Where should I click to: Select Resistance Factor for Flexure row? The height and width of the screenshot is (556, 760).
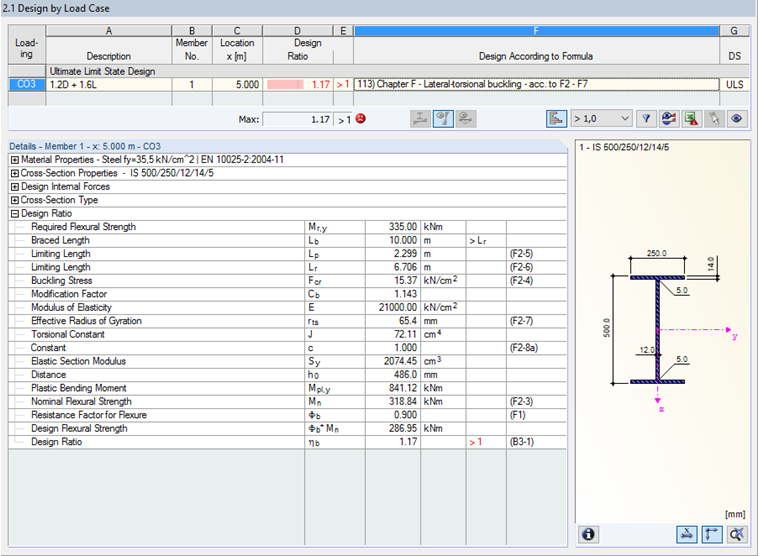coord(287,415)
